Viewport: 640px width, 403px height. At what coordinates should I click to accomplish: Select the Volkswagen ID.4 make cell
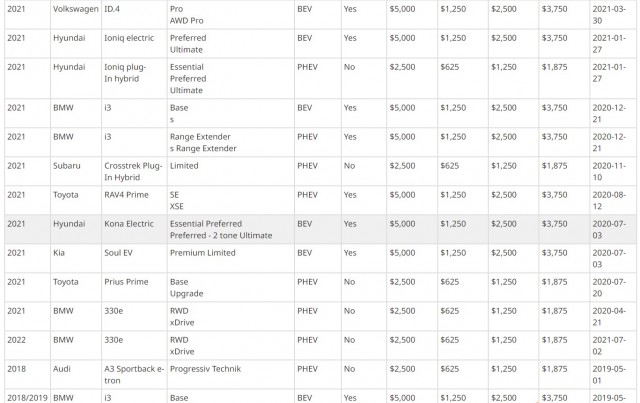point(76,15)
